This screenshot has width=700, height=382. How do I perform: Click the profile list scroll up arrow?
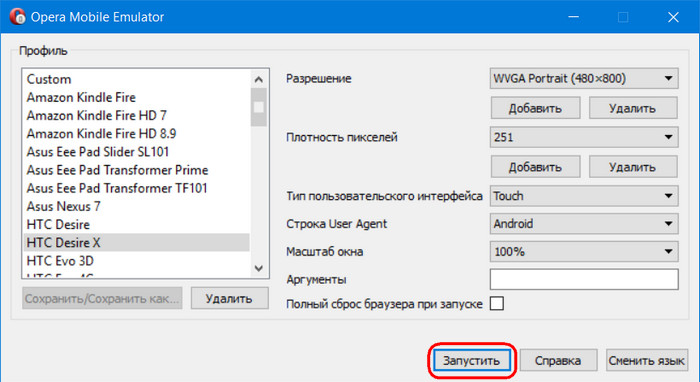pos(258,79)
